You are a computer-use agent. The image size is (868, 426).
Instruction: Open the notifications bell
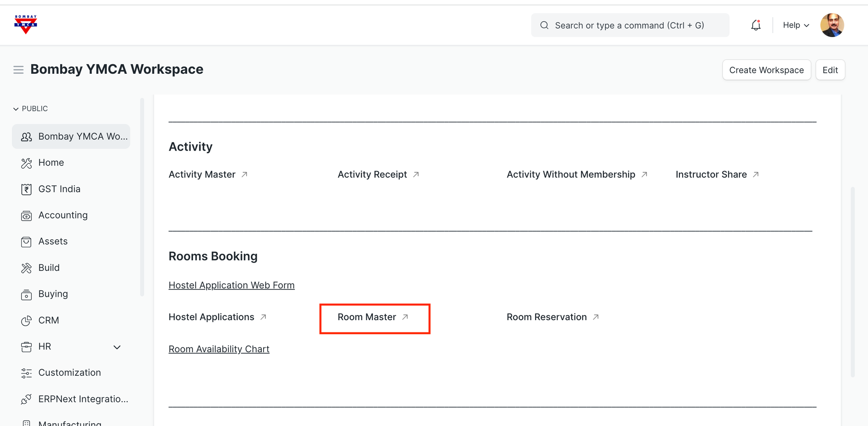[755, 25]
